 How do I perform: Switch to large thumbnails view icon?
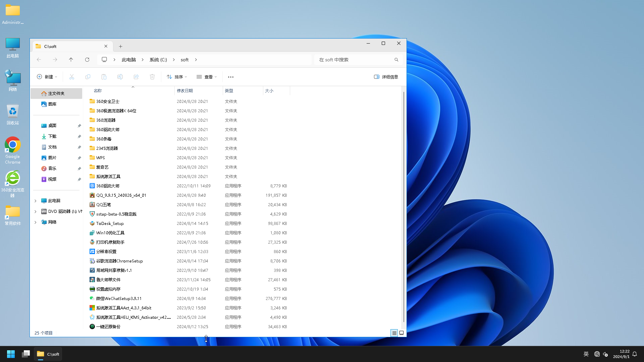click(401, 333)
